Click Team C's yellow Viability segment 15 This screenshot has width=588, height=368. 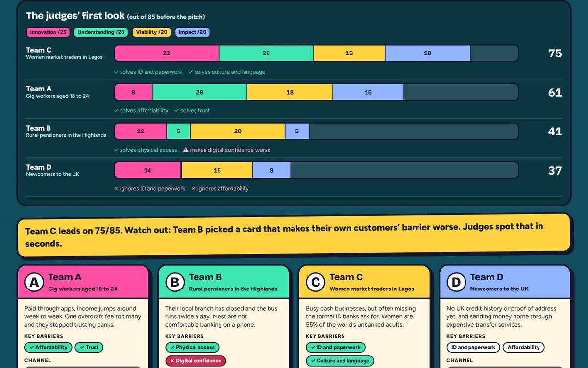pos(349,53)
